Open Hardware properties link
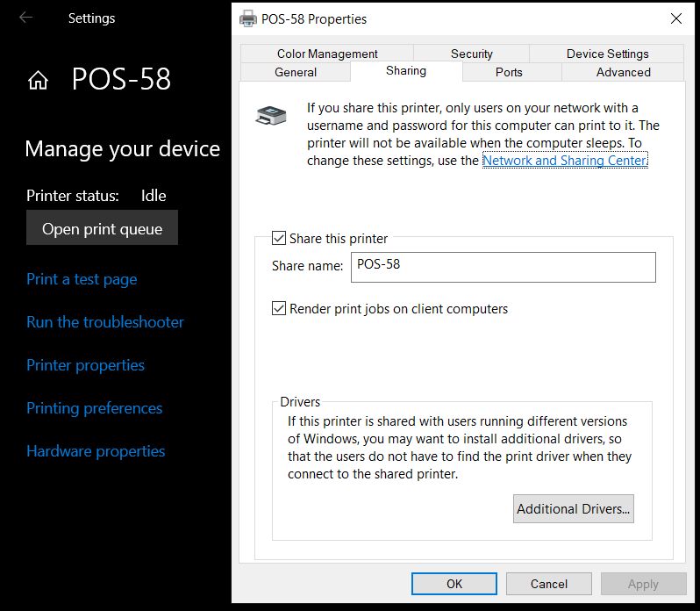Screen dimensions: 700x611 pos(96,451)
